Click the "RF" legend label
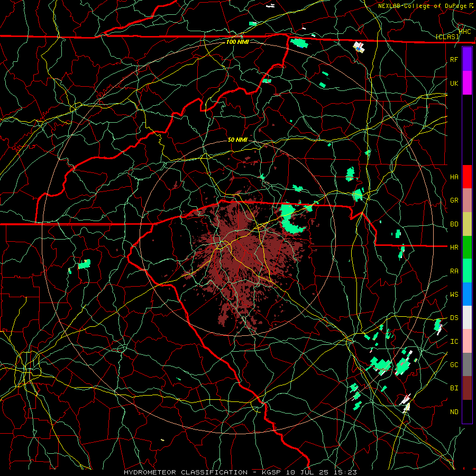Screen dimensions: 476x476 pos(454,59)
